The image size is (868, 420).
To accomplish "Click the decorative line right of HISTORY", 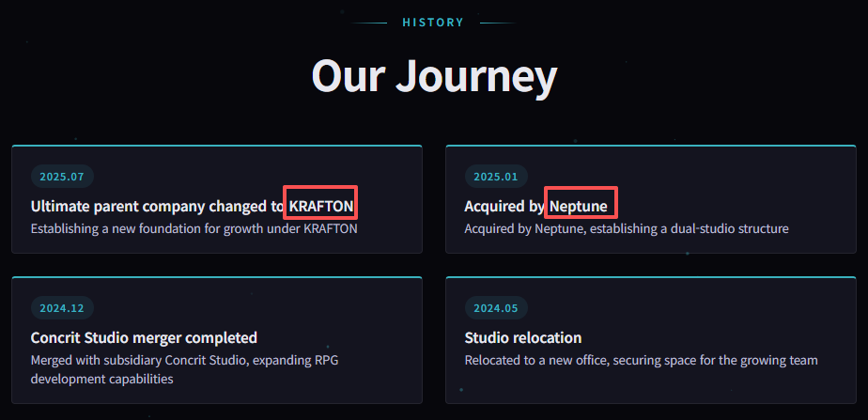I will pyautogui.click(x=498, y=23).
